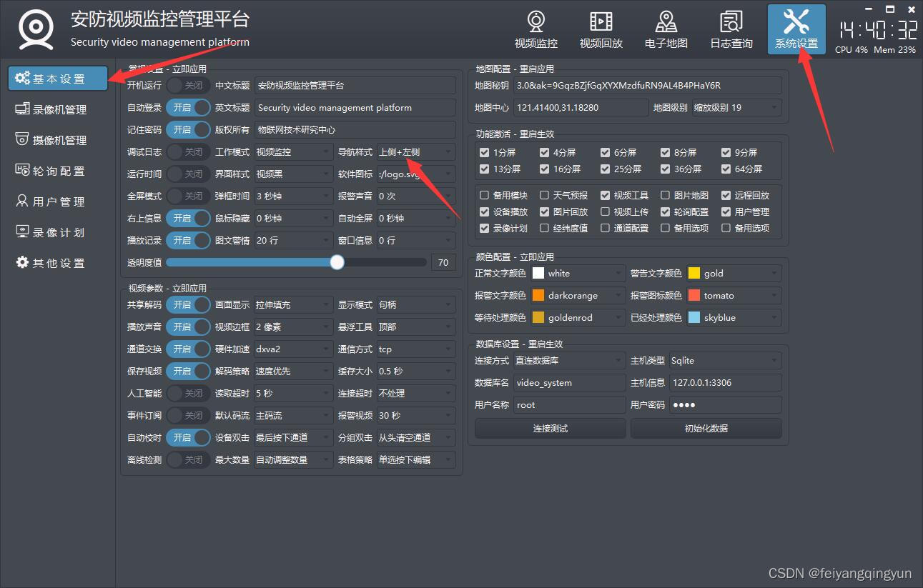Go to the 录像计划 sidebar page
The height and width of the screenshot is (588, 923).
(x=58, y=232)
